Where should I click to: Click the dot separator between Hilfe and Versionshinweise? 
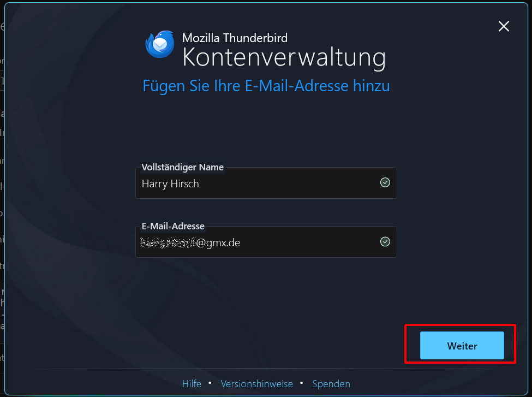(x=210, y=383)
